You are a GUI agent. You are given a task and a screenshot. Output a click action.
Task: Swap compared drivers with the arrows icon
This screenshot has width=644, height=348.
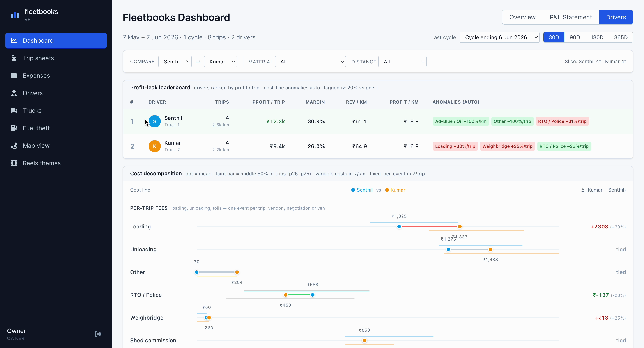coord(198,62)
